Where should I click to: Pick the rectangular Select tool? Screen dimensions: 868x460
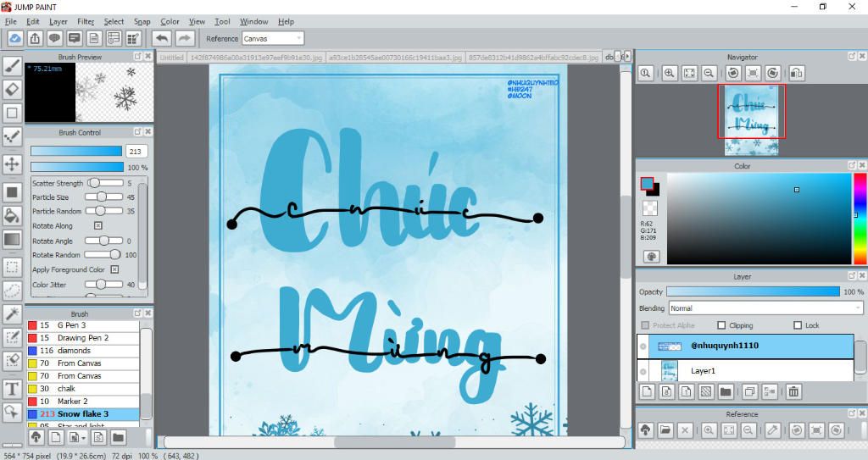(x=12, y=267)
